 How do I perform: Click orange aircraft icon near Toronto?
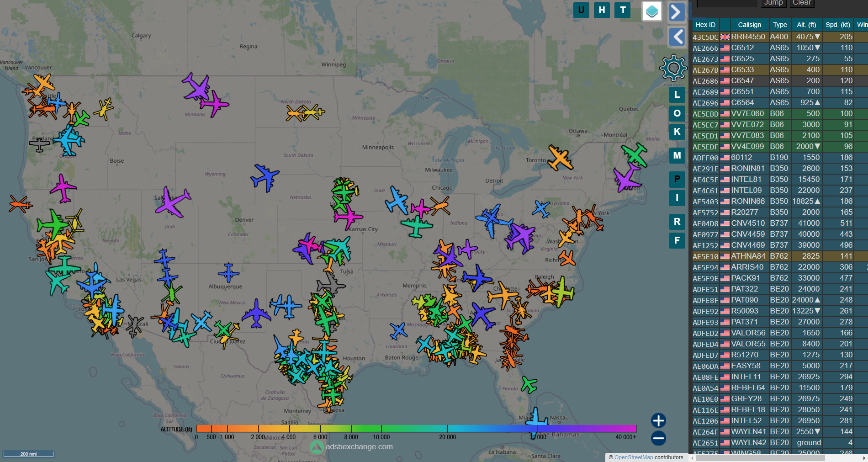coord(560,158)
